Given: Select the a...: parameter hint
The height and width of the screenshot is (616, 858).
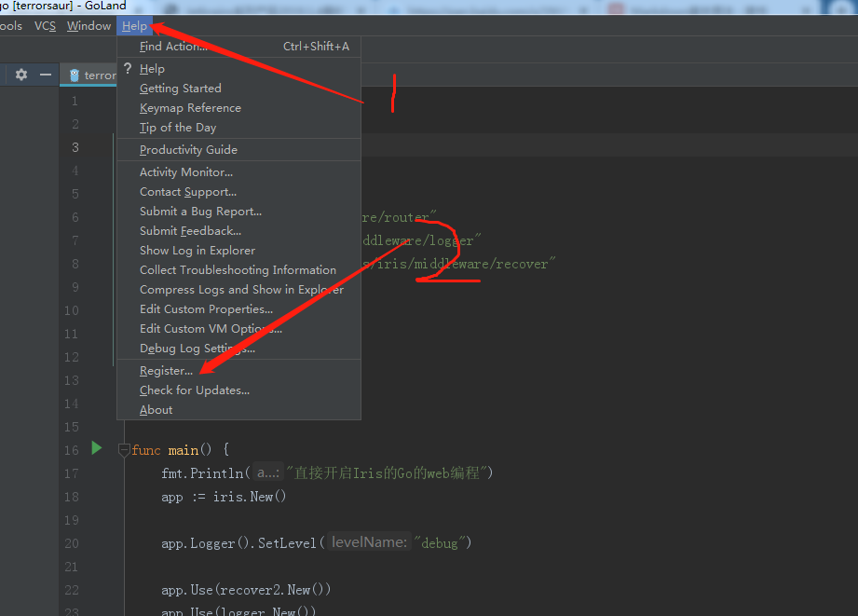Looking at the screenshot, I should (x=268, y=472).
